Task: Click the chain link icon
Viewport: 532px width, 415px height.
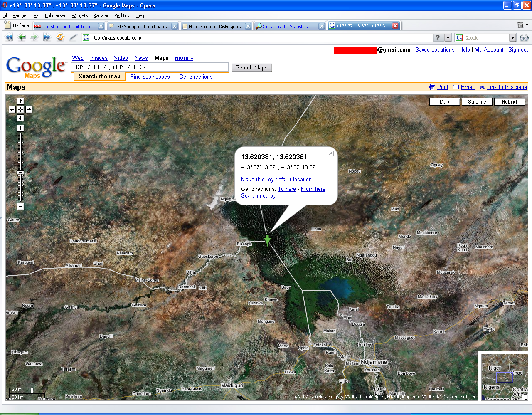Action: point(482,87)
